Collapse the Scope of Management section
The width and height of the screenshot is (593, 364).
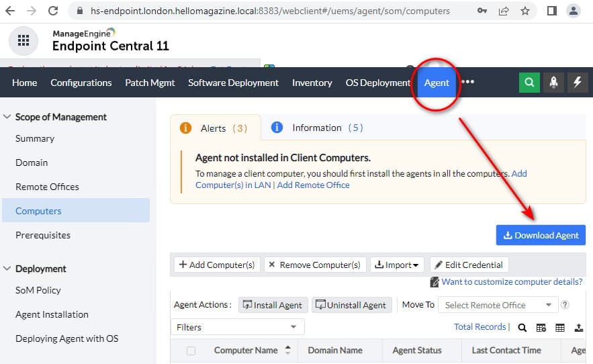click(x=8, y=117)
